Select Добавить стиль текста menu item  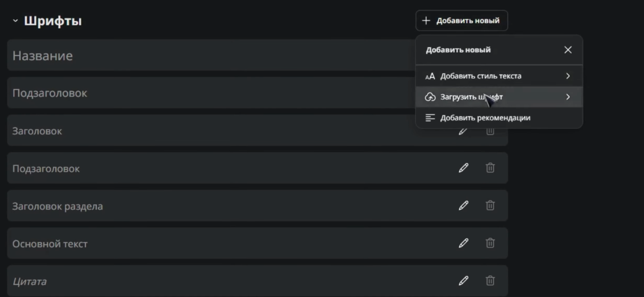pyautogui.click(x=480, y=76)
